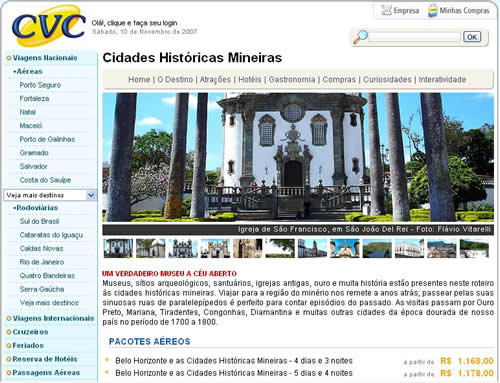Select the first gallery thumbnail
500x383 pixels.
118,248
